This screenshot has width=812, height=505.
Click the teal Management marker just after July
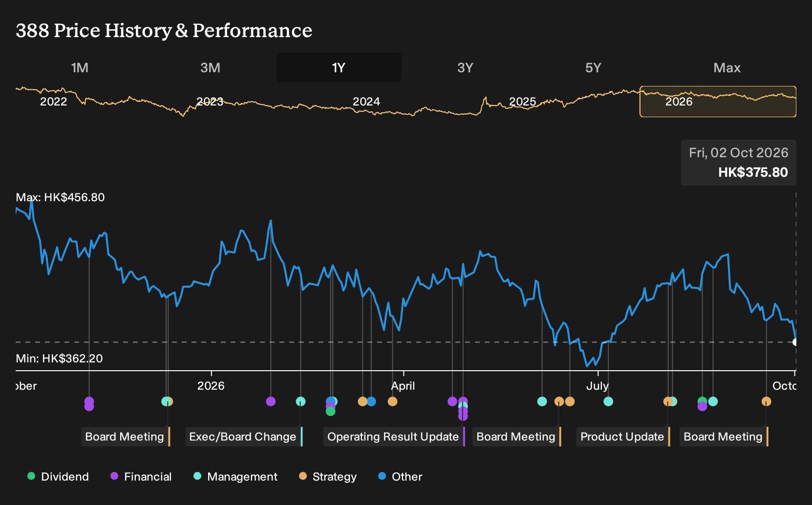pos(608,401)
